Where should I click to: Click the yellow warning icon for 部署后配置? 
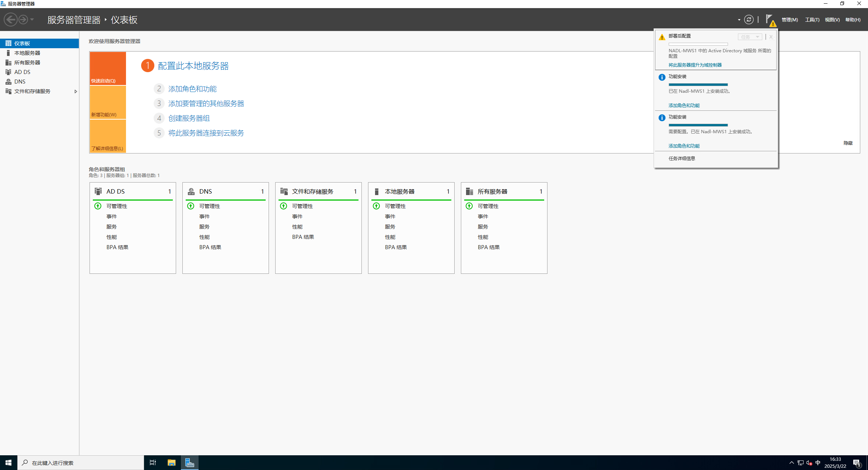point(662,37)
